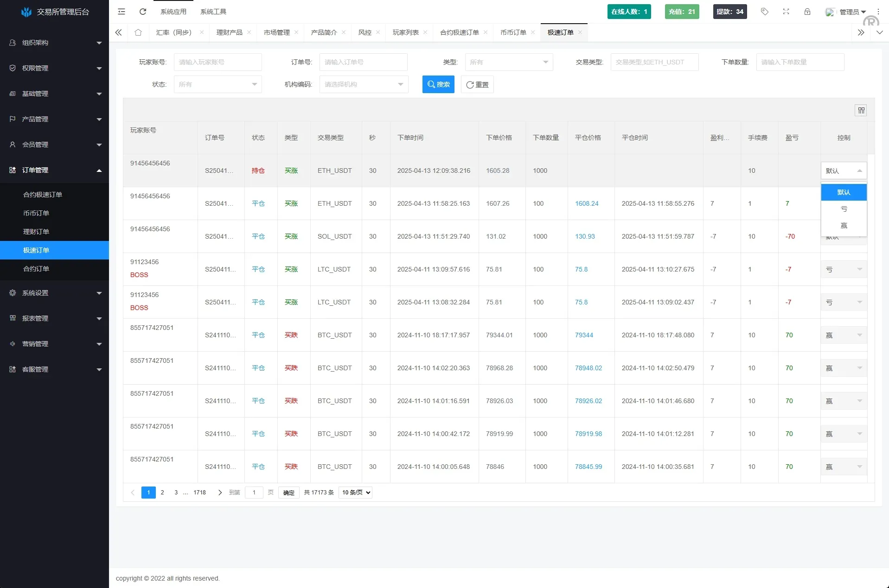Click the tag icon in the header
Image resolution: width=889 pixels, height=588 pixels.
pyautogui.click(x=764, y=12)
